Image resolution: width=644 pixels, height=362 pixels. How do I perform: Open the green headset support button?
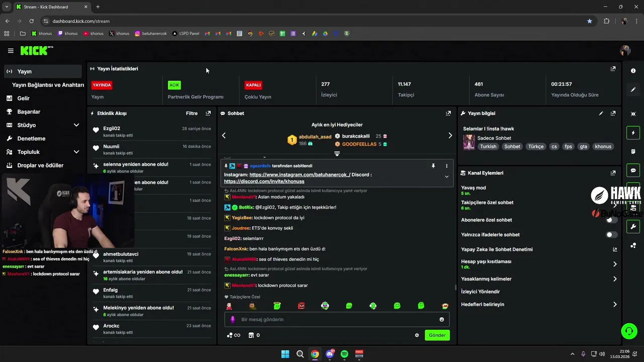coord(629,331)
